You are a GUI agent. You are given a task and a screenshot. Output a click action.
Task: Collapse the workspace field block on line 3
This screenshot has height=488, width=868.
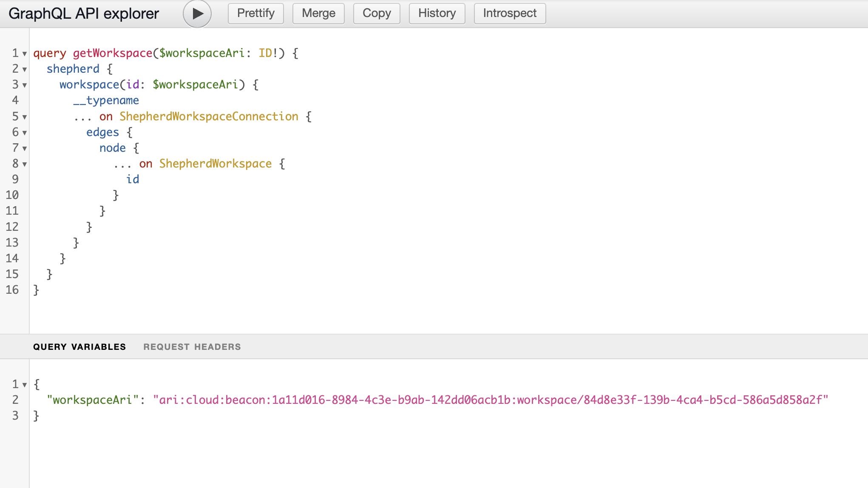24,85
